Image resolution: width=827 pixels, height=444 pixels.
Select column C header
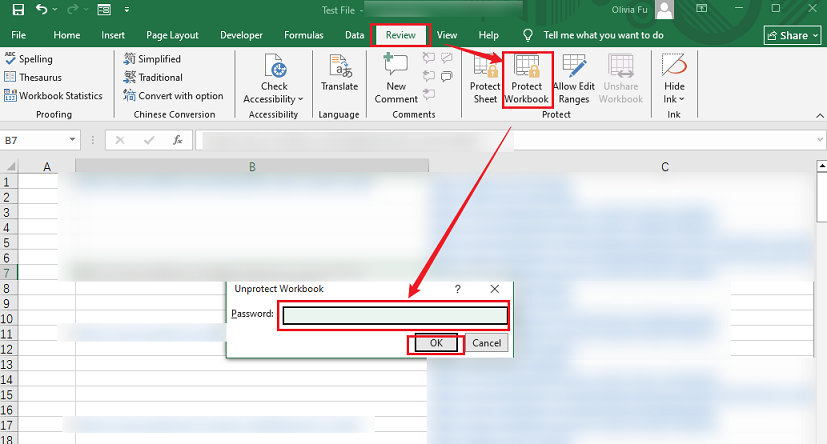coord(665,167)
